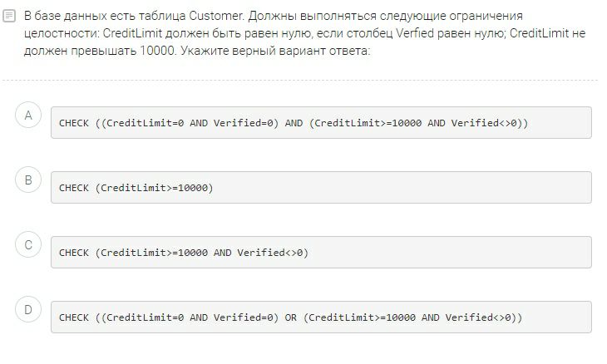The height and width of the screenshot is (364, 607).
Task: Click code box 'CHECK (CreditLimit>=10000)'
Action: tap(321, 188)
